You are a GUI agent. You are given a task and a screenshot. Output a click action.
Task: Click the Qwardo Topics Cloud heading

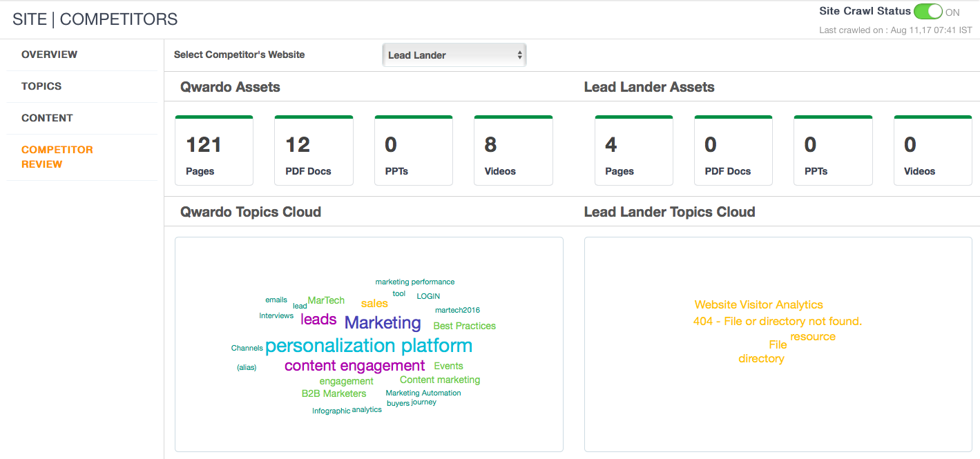point(251,212)
